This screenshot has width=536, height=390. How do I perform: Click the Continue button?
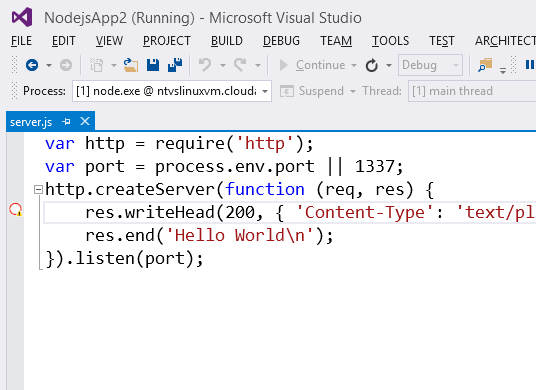(x=312, y=65)
